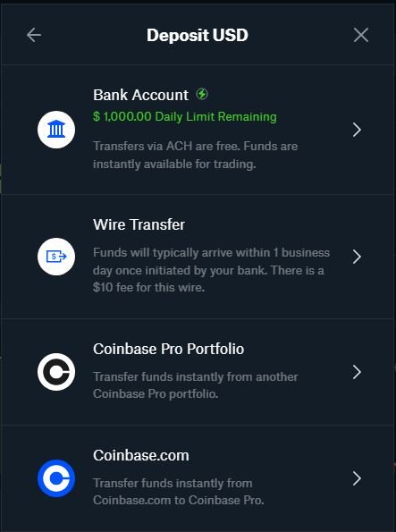Image resolution: width=396 pixels, height=532 pixels.
Task: Choose the Coinbase.com title
Action: (141, 455)
